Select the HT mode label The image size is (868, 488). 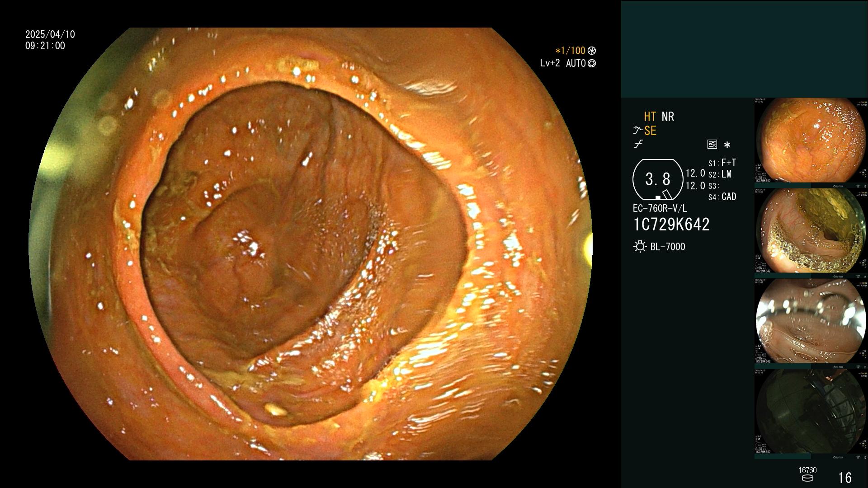pos(650,117)
